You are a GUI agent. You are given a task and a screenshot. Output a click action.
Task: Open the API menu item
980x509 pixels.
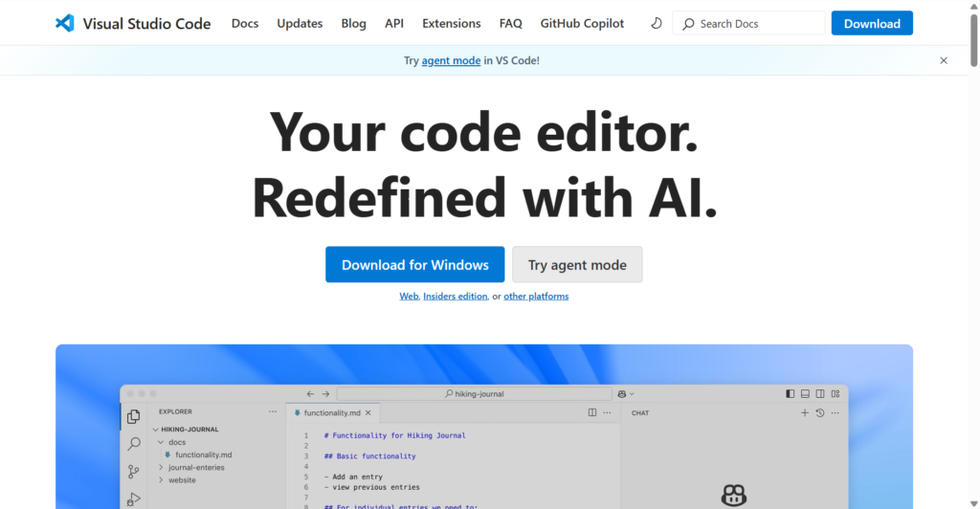click(x=394, y=23)
